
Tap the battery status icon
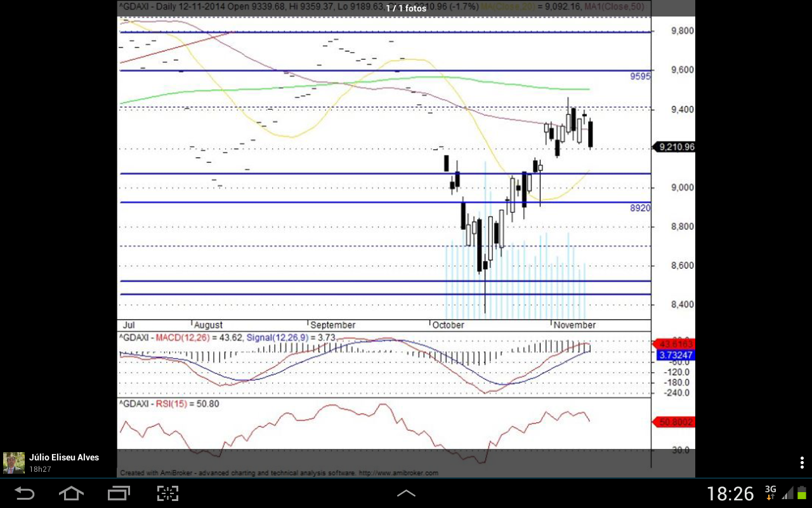pos(801,493)
